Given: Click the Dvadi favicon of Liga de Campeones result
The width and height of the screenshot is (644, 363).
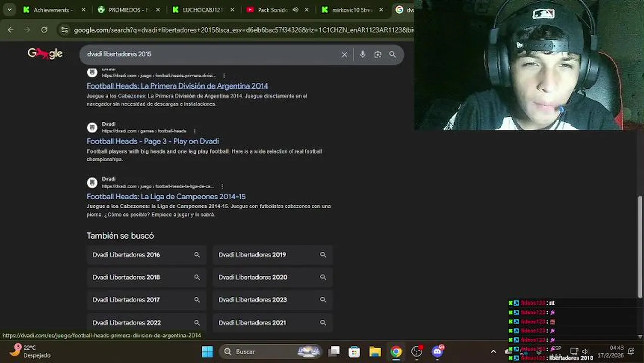Looking at the screenshot, I should tap(92, 183).
